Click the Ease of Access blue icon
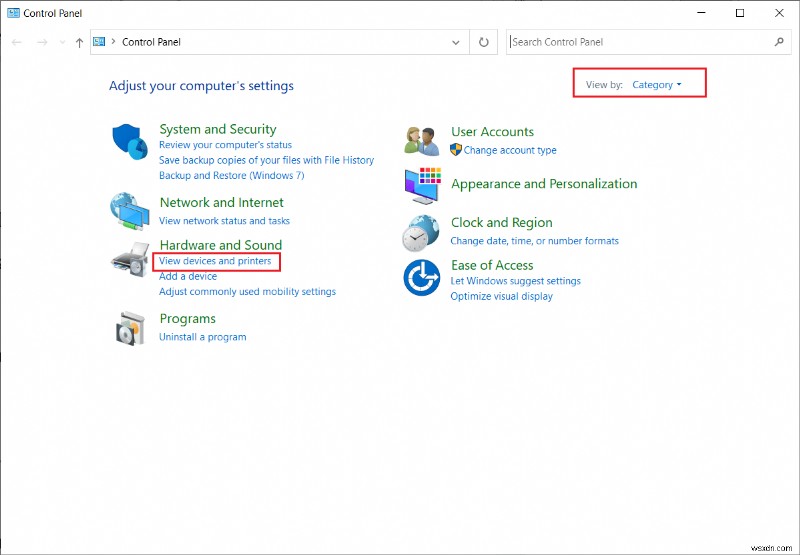 (421, 278)
